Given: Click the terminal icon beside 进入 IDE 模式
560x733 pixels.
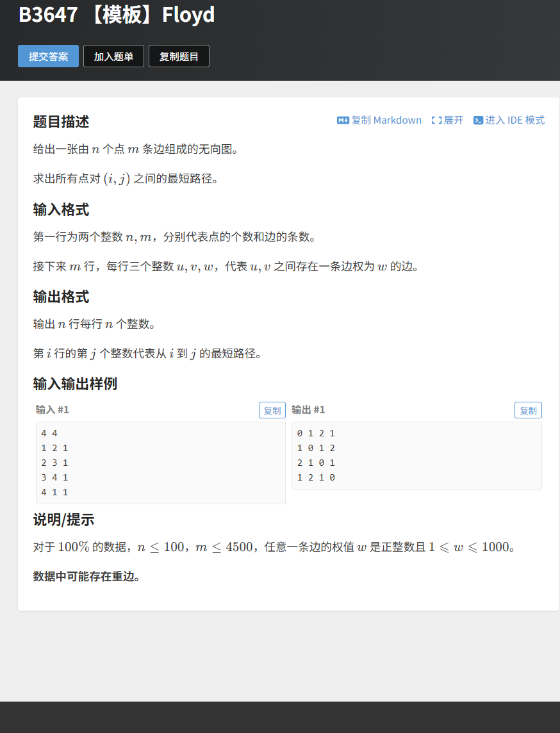Looking at the screenshot, I should click(x=478, y=120).
